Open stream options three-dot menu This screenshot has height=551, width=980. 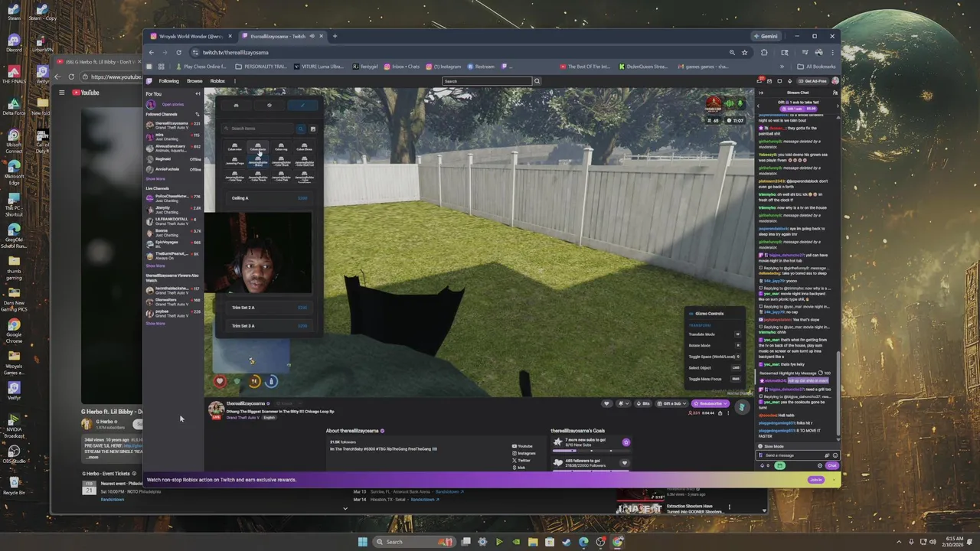click(728, 413)
